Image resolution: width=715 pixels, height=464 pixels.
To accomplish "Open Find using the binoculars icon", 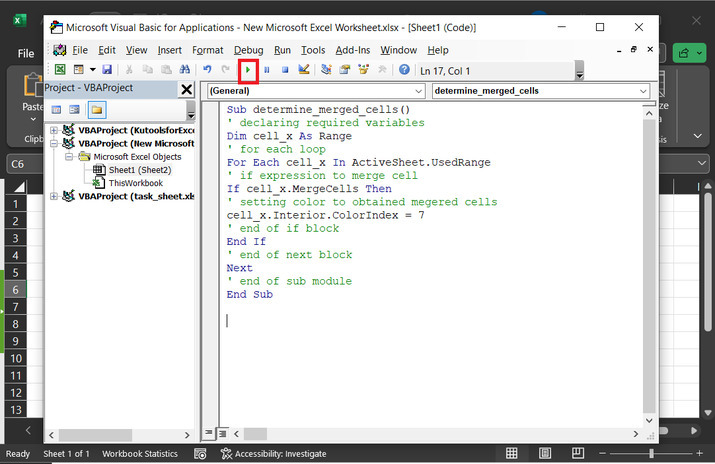I will click(x=184, y=70).
